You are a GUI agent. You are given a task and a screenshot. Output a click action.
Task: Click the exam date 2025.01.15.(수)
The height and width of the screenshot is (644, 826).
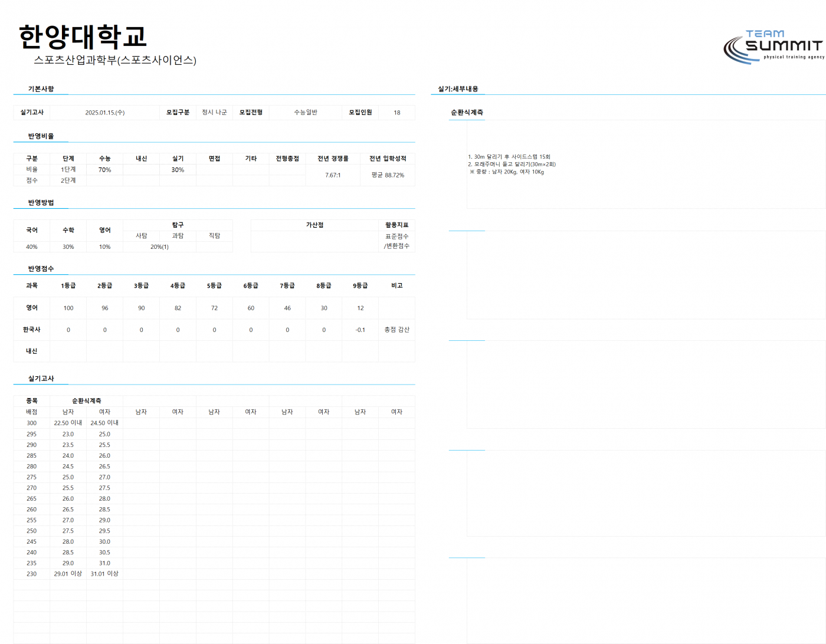(104, 113)
